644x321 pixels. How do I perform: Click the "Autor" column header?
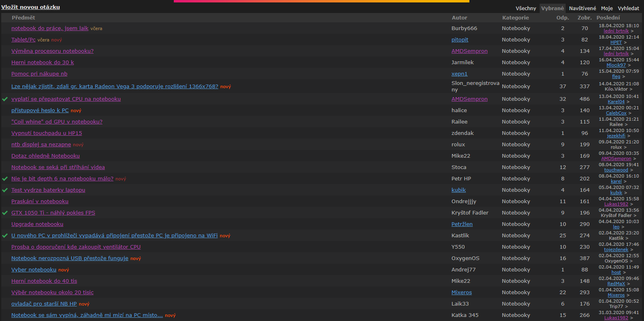(x=460, y=18)
